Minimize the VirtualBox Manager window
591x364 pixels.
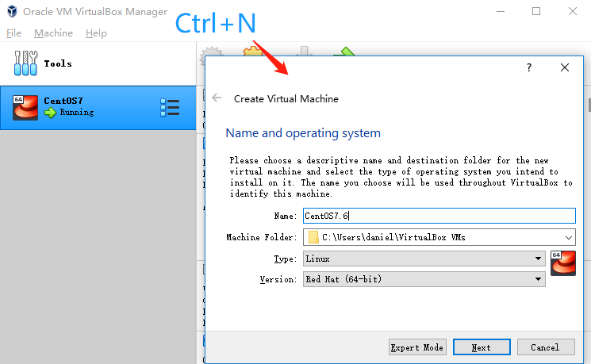(x=501, y=11)
